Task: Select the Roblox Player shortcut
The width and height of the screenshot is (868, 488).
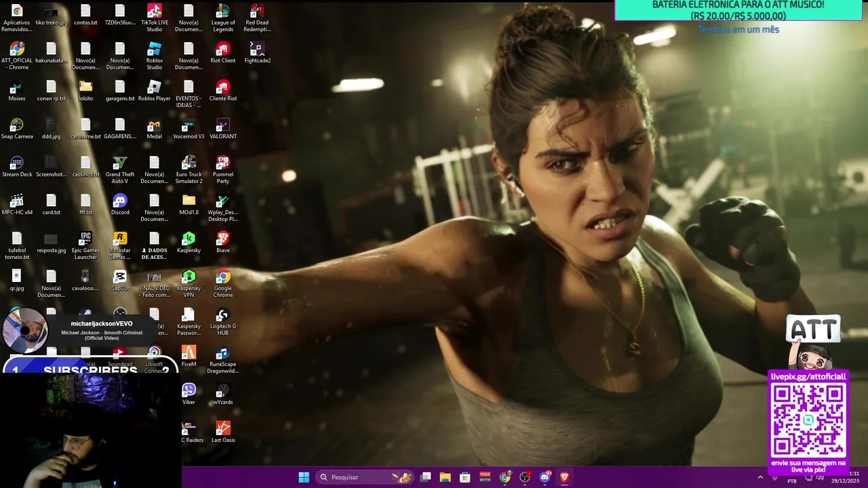Action: [154, 91]
